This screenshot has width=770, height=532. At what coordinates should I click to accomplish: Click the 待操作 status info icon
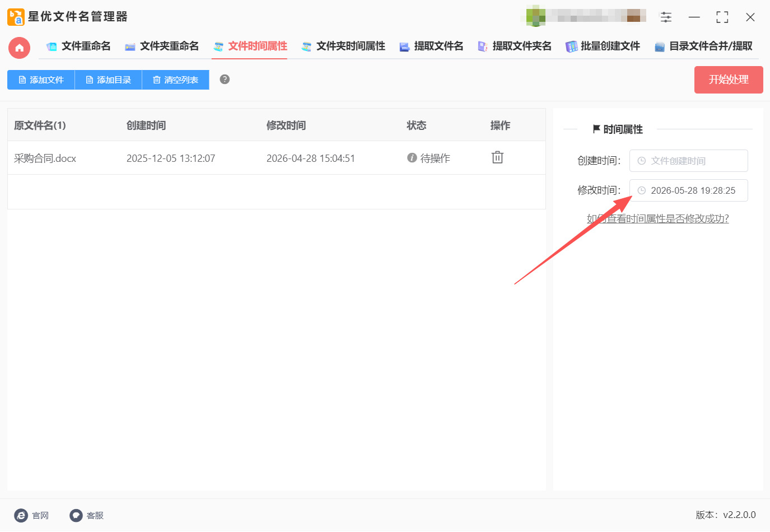pos(412,158)
